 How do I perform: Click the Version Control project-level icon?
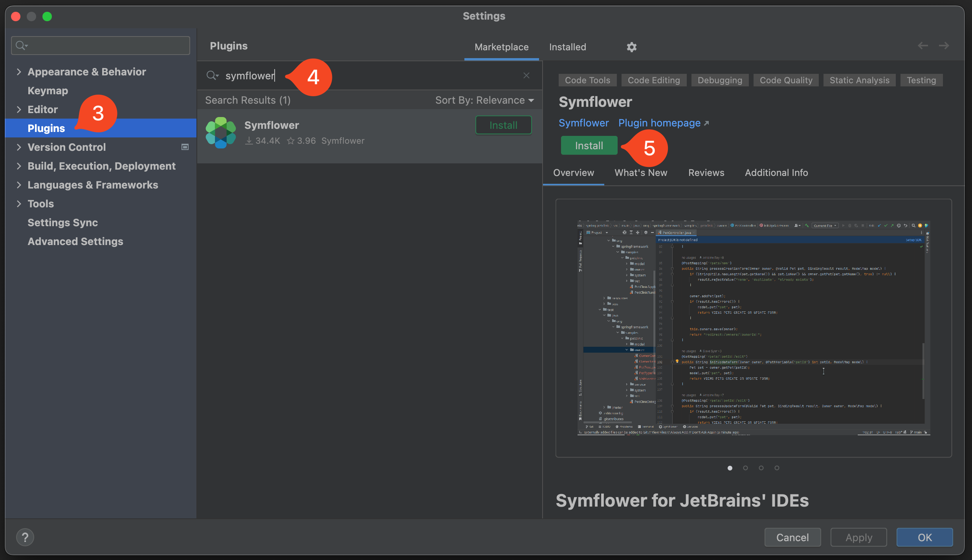coord(185,147)
